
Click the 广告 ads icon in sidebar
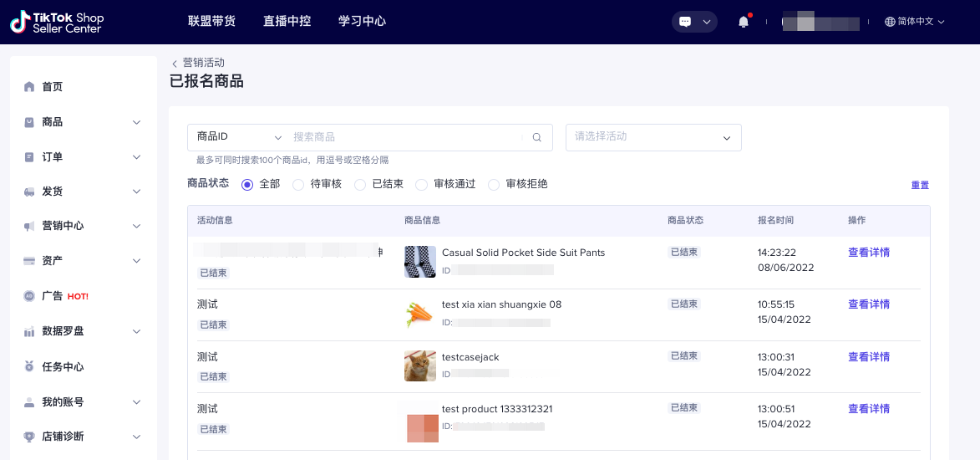point(30,296)
